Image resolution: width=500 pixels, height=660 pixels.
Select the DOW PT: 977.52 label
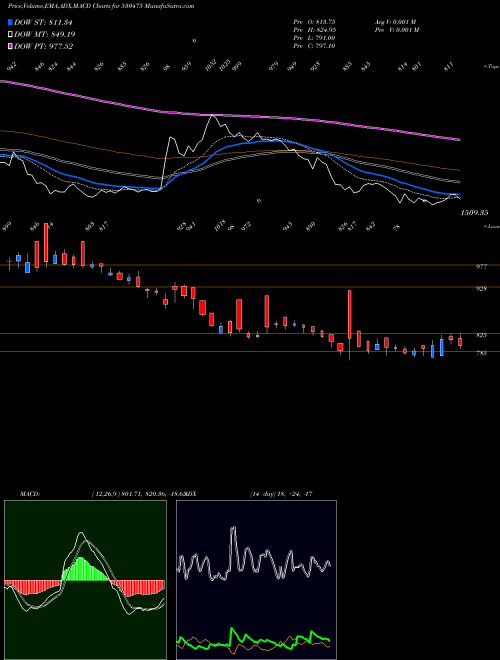pos(44,46)
